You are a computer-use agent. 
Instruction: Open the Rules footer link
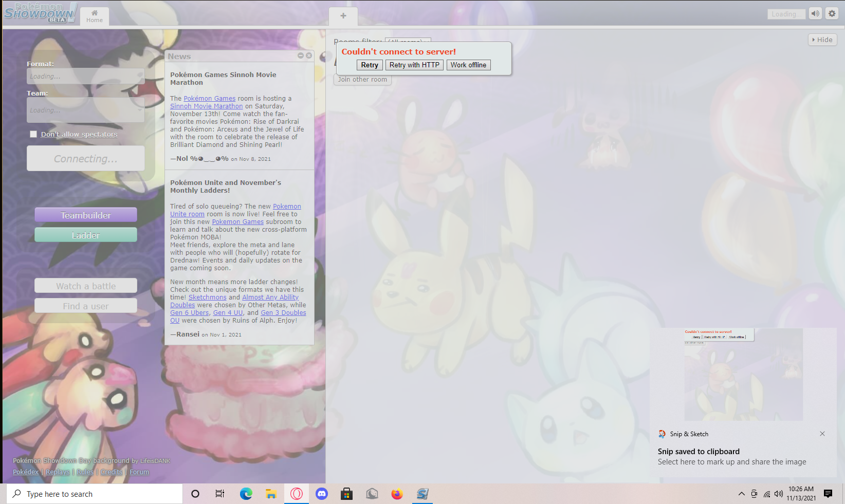click(x=85, y=472)
